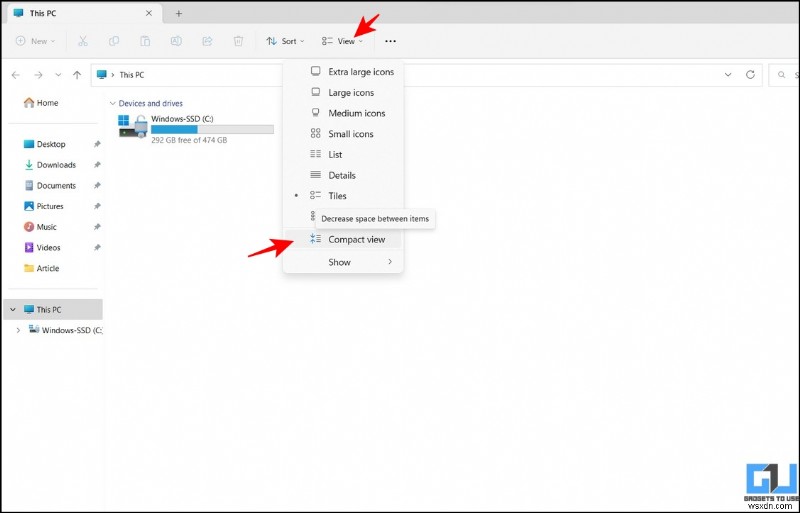The image size is (800, 513).
Task: Choose Details view
Action: (343, 175)
